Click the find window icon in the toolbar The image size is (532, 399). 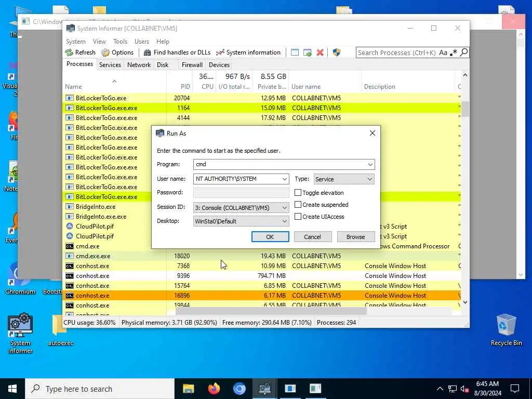point(295,52)
